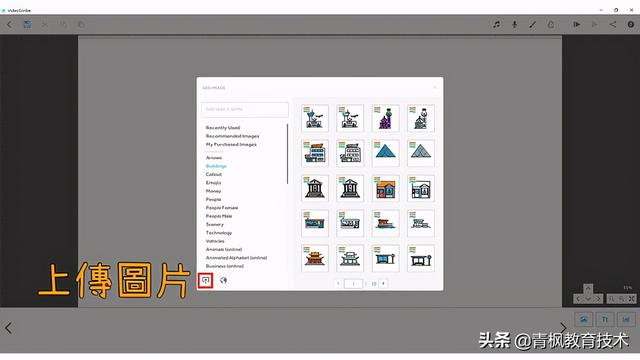Choose the colored houseboat on water image
The width and height of the screenshot is (640, 360).
pyautogui.click(x=385, y=223)
